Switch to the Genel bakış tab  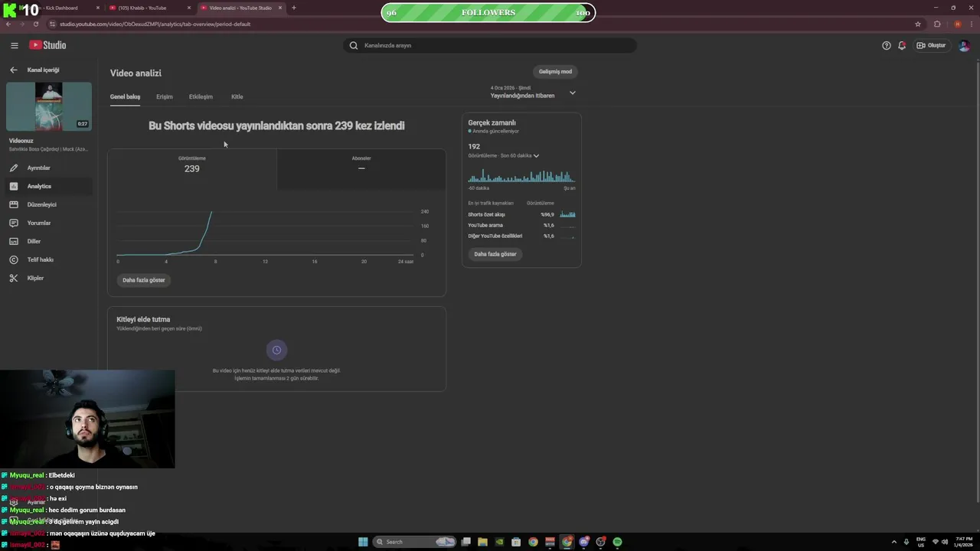[125, 96]
